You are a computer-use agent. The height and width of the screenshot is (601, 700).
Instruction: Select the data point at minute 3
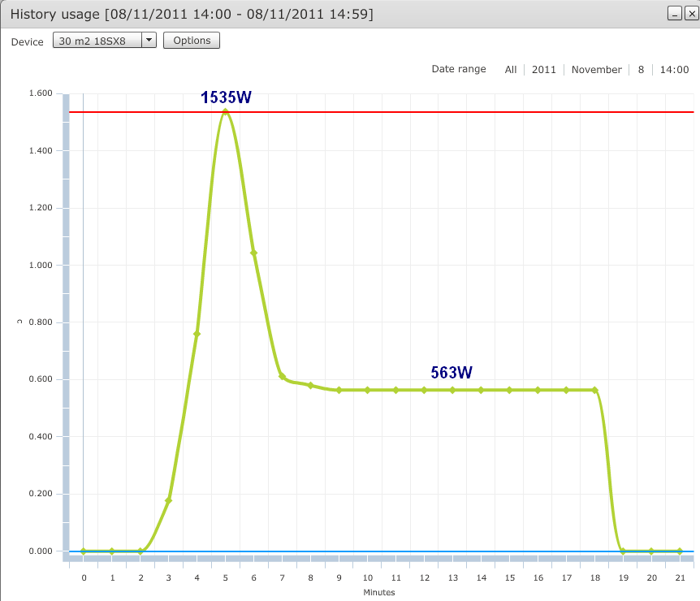point(168,500)
